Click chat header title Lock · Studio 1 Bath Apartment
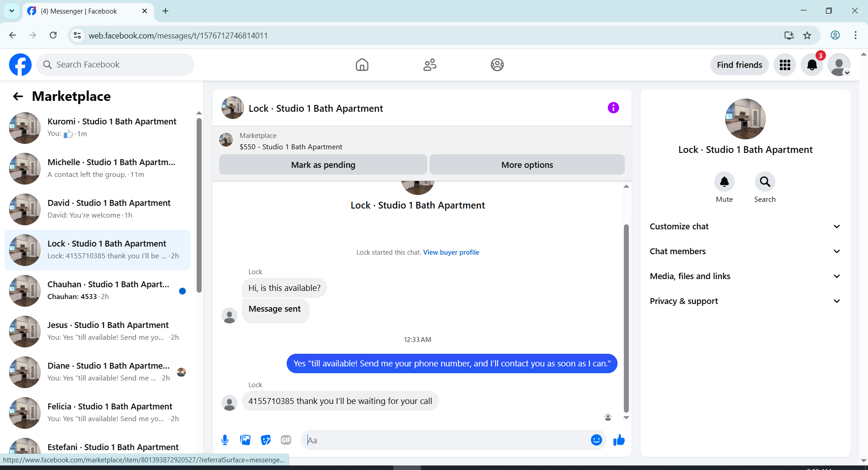 [x=316, y=108]
